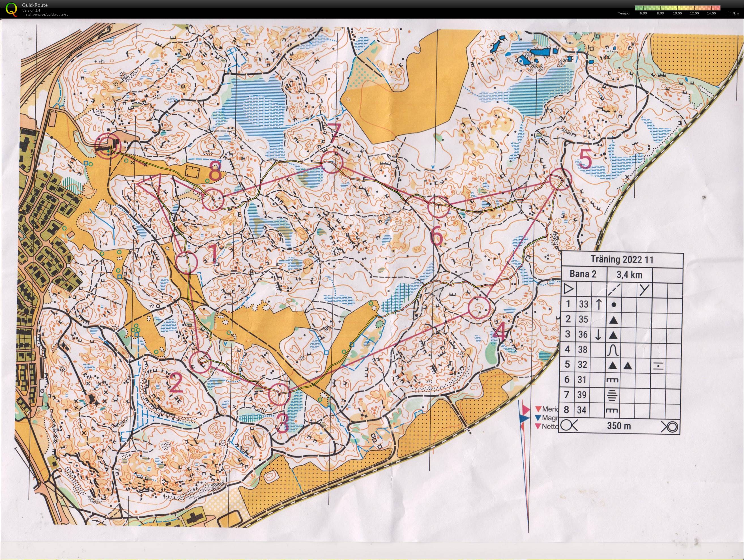Click the boulder triangle symbol in row 2
The width and height of the screenshot is (744, 560).
[x=613, y=320]
